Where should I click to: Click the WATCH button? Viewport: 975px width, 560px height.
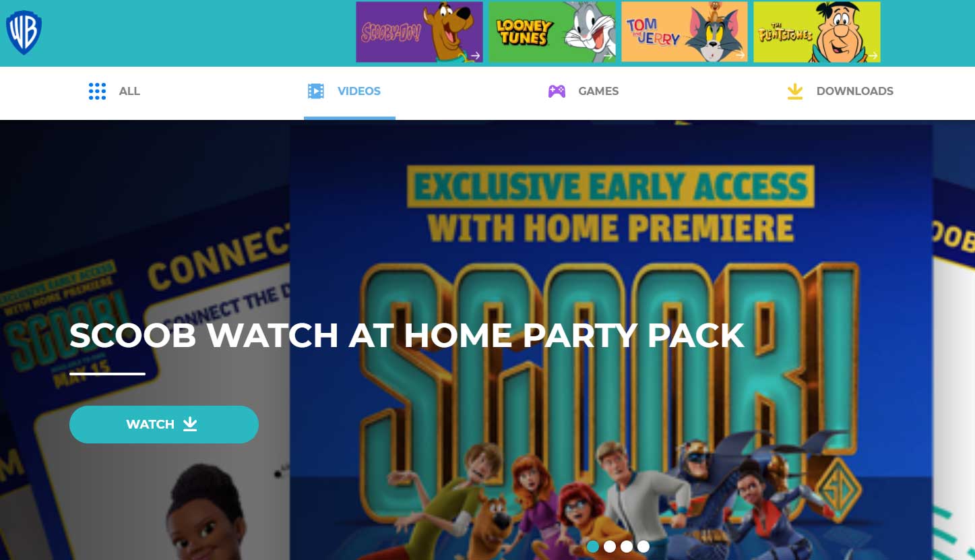[164, 425]
